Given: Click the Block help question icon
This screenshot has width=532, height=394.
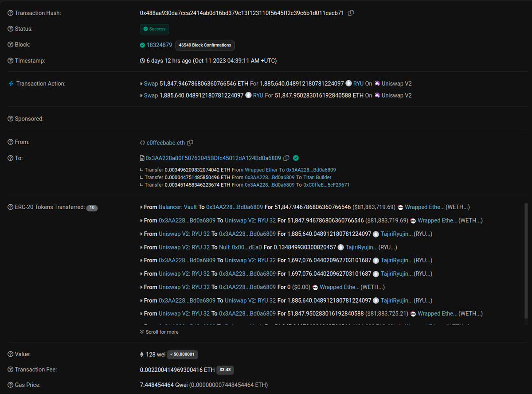Looking at the screenshot, I should (11, 45).
